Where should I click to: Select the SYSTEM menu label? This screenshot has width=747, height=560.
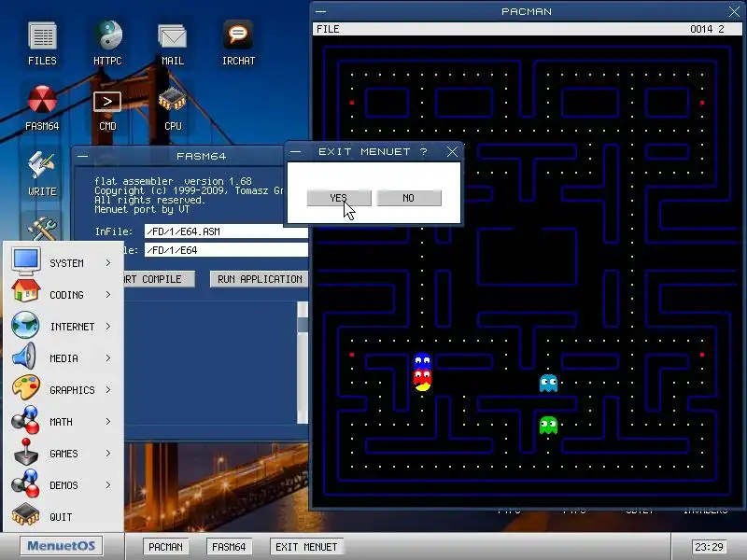point(66,263)
